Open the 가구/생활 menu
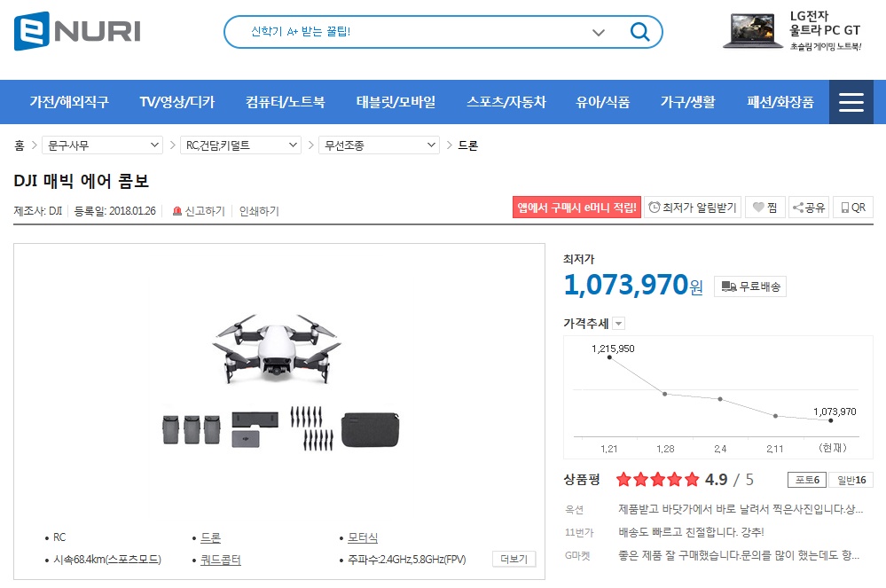This screenshot has width=886, height=588. pyautogui.click(x=687, y=102)
